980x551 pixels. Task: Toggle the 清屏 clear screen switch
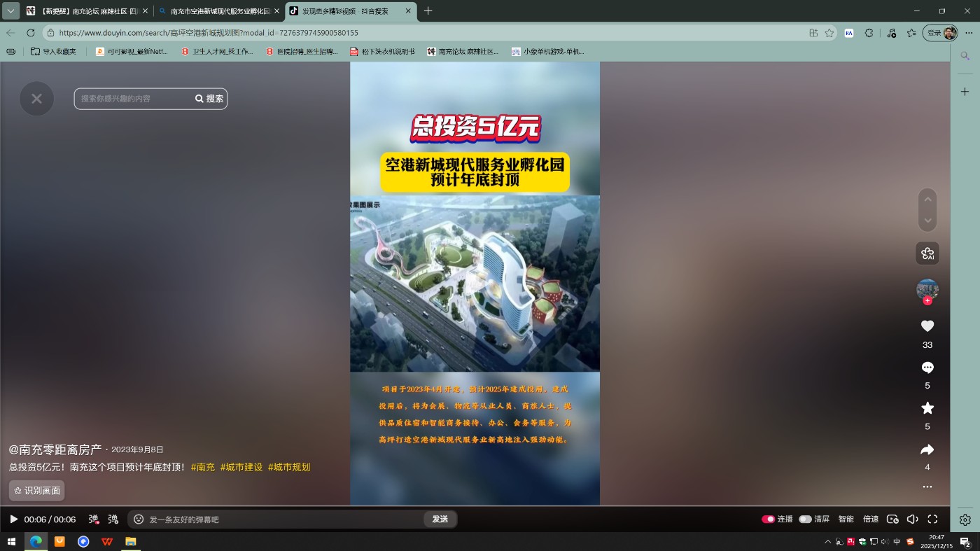pyautogui.click(x=805, y=519)
